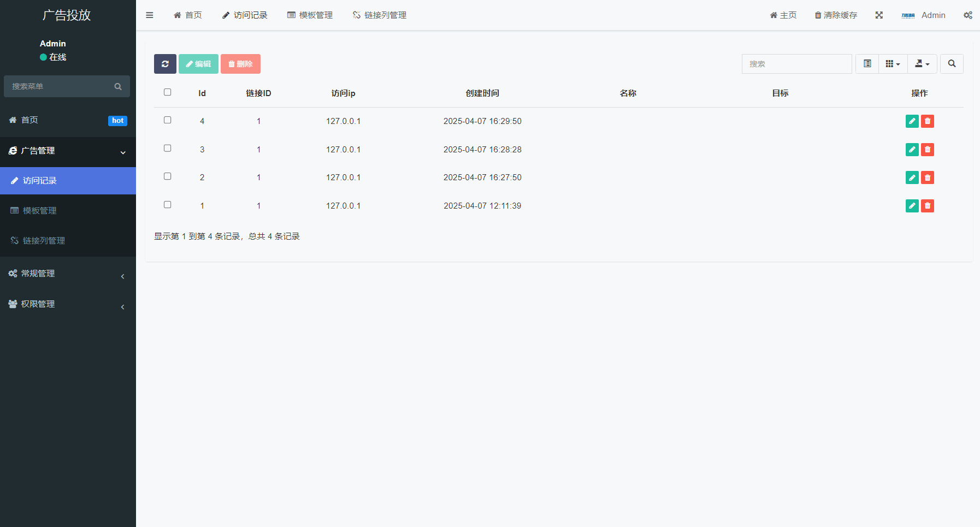Click the 清除缓存 button in top bar
The image size is (980, 527).
(x=835, y=15)
